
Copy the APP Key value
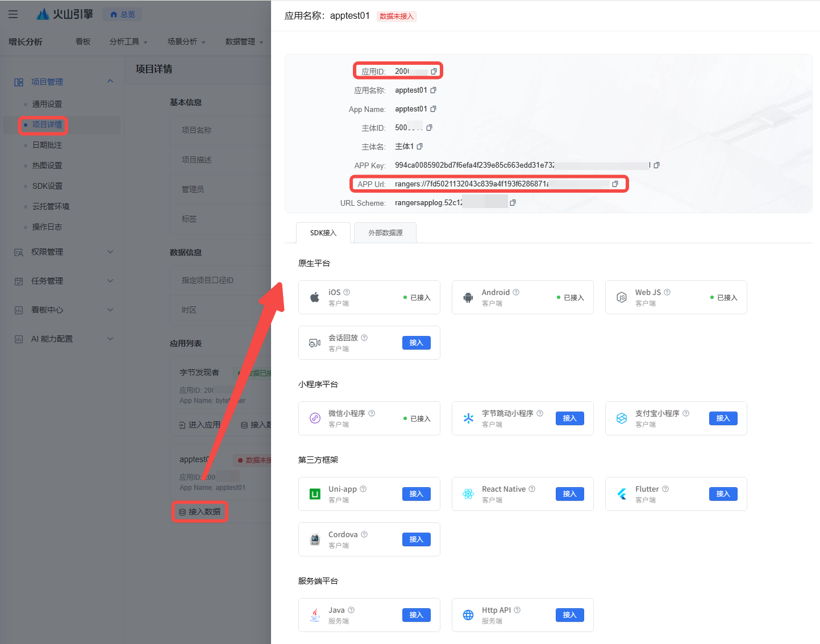(656, 165)
